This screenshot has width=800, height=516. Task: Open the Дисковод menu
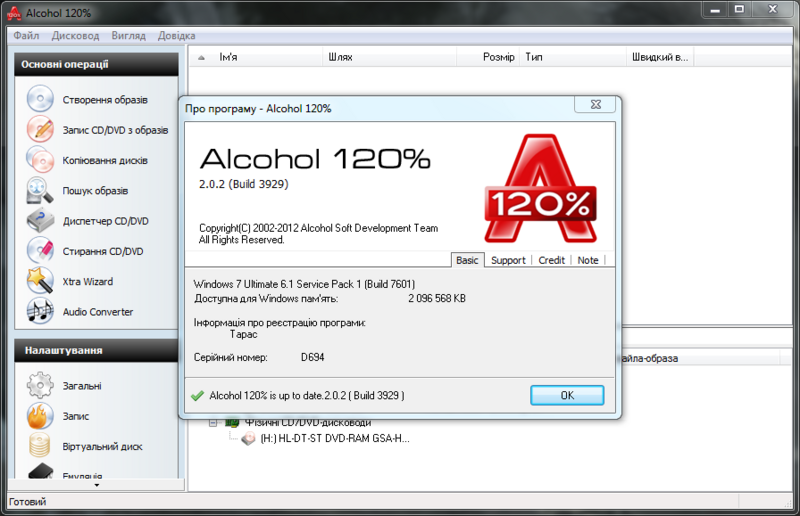[75, 35]
